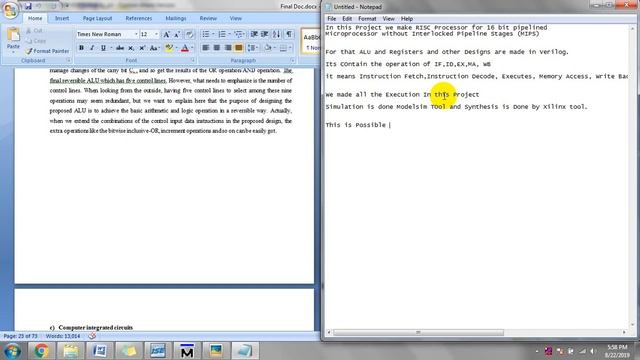Open the multilevel list menu
640x360 pixels.
239,34
